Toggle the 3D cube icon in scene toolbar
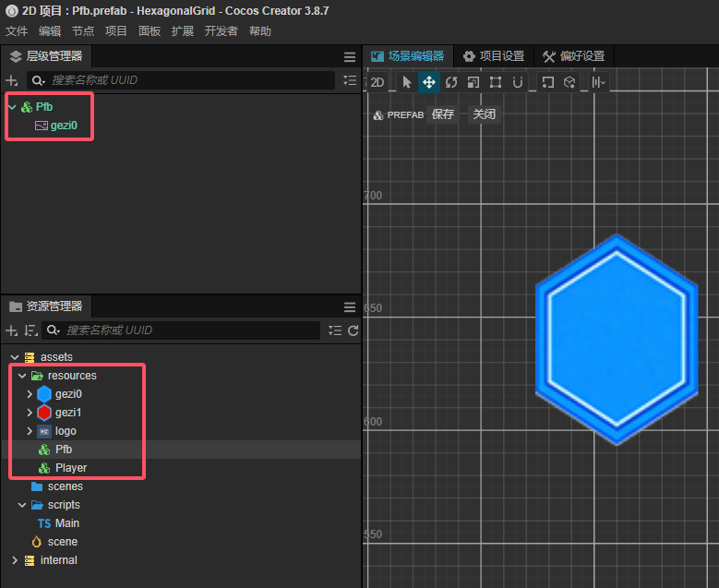This screenshot has height=588, width=719. pyautogui.click(x=569, y=82)
